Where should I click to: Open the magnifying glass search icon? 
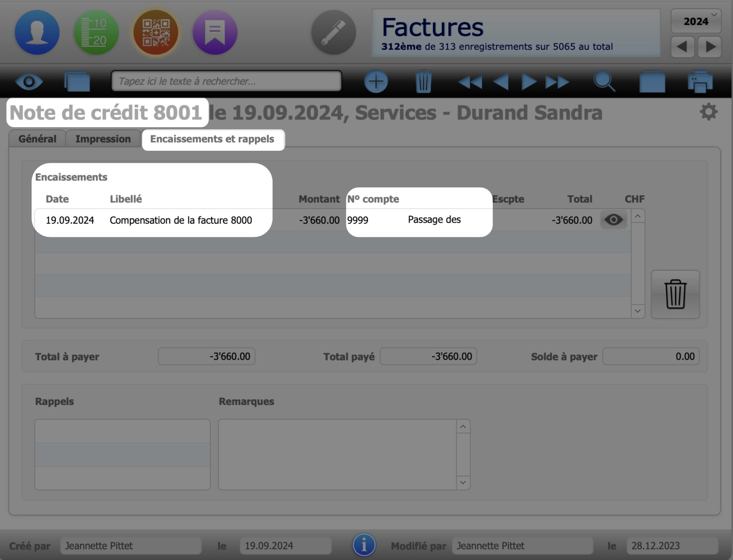pyautogui.click(x=604, y=82)
